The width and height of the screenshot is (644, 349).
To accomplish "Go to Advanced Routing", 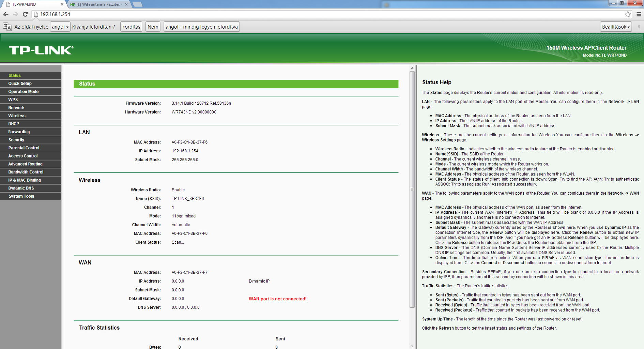I will coord(31,164).
